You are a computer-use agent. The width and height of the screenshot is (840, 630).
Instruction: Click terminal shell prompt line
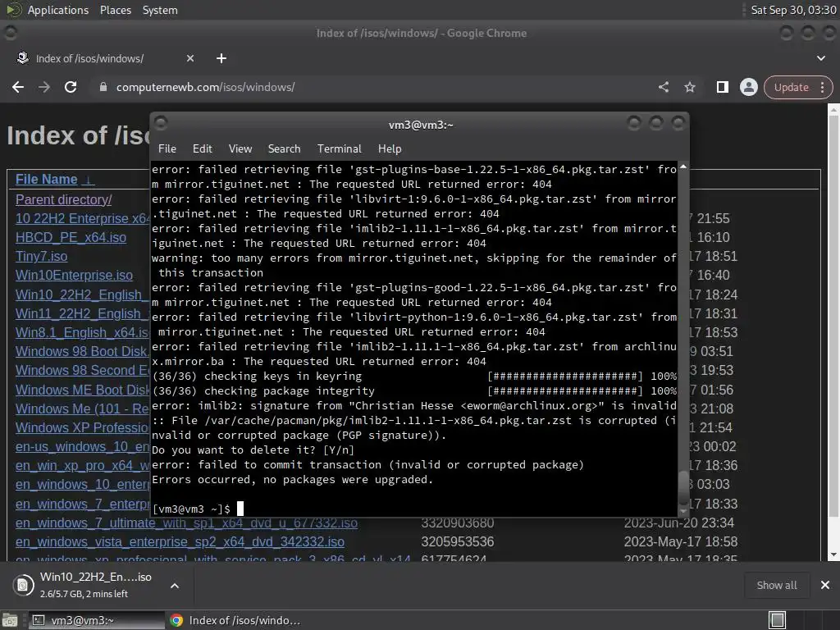pos(198,509)
